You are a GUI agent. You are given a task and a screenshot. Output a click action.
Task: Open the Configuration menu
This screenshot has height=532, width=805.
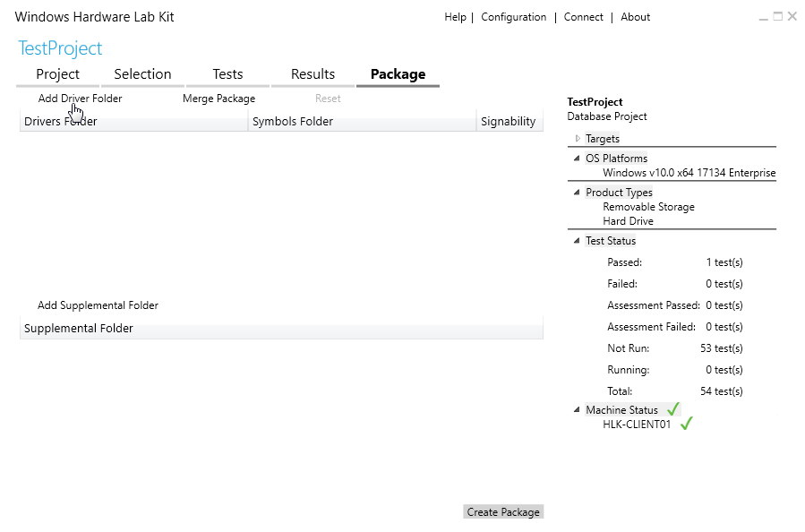click(513, 17)
